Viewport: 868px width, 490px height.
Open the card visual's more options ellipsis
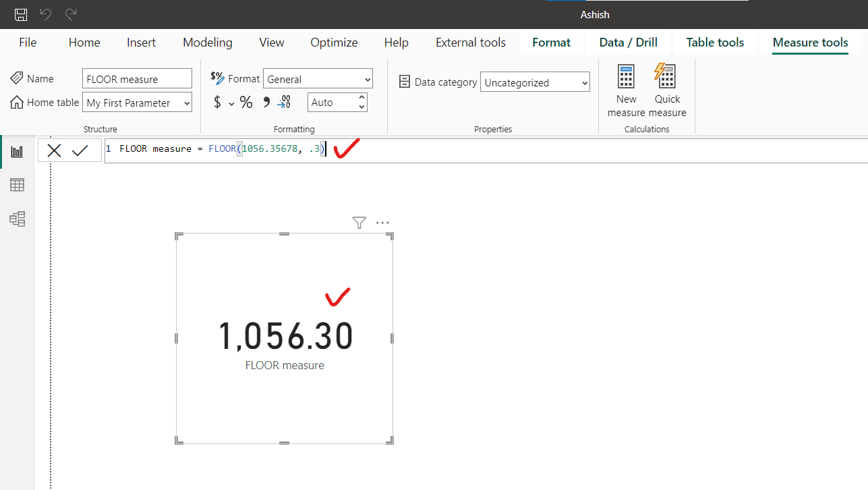382,223
